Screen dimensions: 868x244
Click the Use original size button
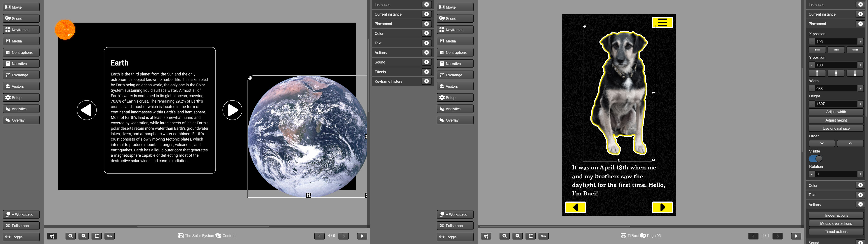pos(836,128)
